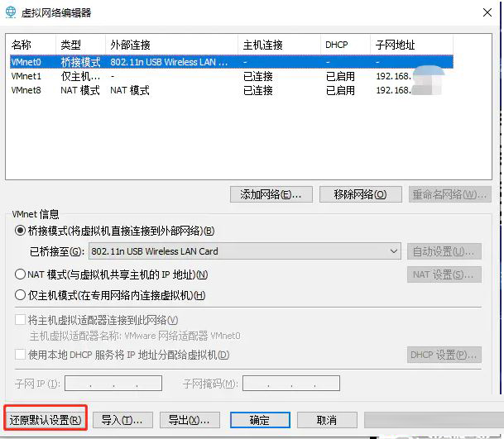Toggle 使用本地 DHCP 服务 checkbox

20,355
